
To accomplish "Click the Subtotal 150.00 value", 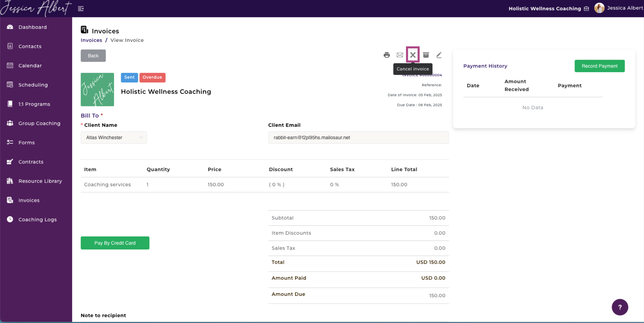I will point(437,218).
